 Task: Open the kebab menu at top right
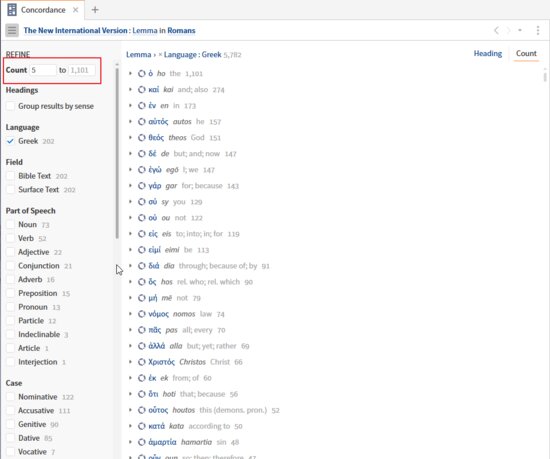pos(537,31)
